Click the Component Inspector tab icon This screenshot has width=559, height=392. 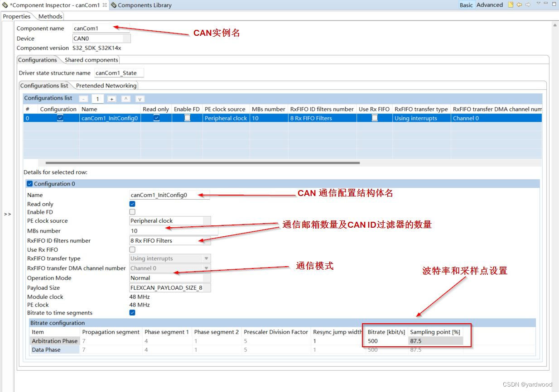[x=5, y=5]
